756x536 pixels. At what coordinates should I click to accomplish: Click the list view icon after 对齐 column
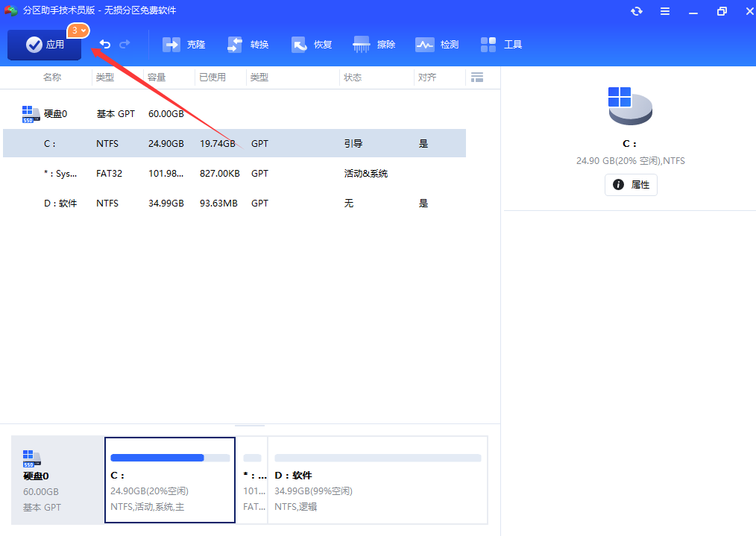(x=477, y=77)
